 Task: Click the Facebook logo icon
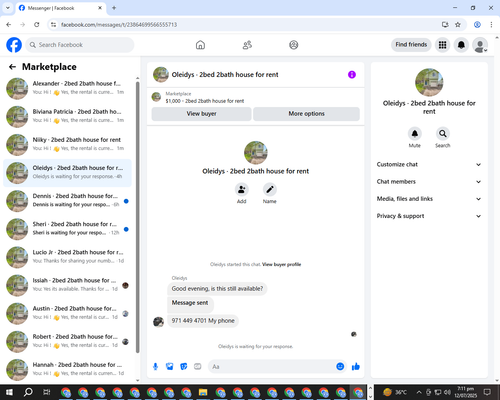14,45
